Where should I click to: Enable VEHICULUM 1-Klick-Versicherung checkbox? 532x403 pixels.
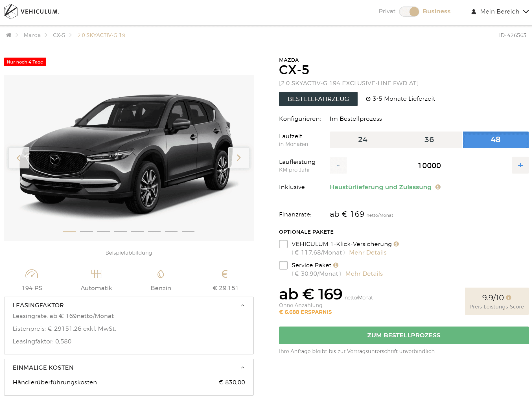pyautogui.click(x=283, y=244)
